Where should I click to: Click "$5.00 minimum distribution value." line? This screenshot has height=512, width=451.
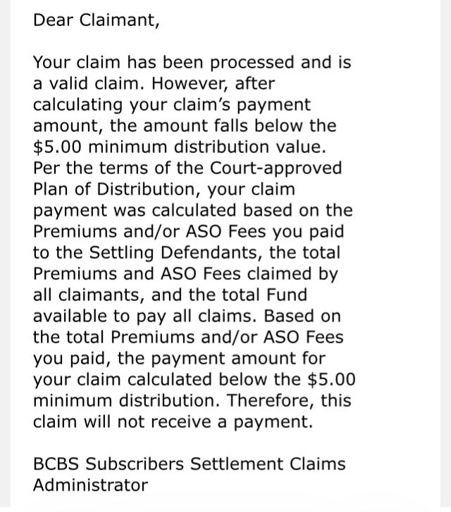pyautogui.click(x=179, y=147)
